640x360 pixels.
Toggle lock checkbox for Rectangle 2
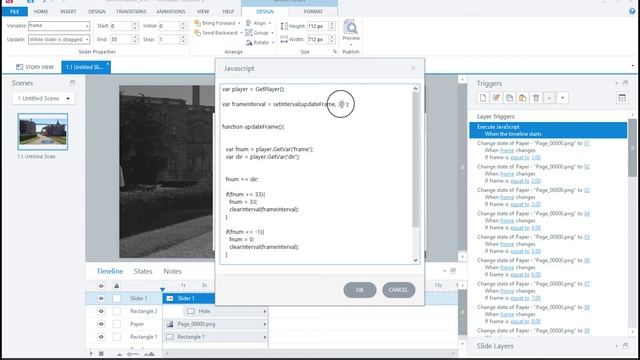(x=116, y=311)
